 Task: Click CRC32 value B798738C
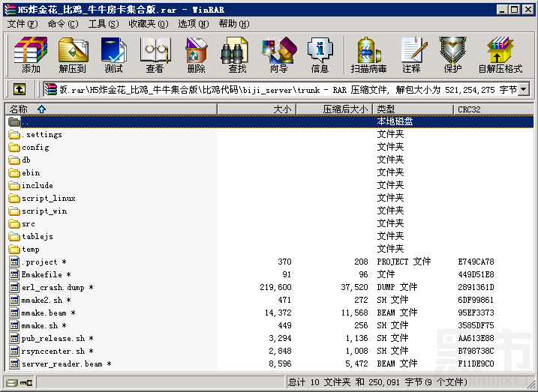[476, 351]
